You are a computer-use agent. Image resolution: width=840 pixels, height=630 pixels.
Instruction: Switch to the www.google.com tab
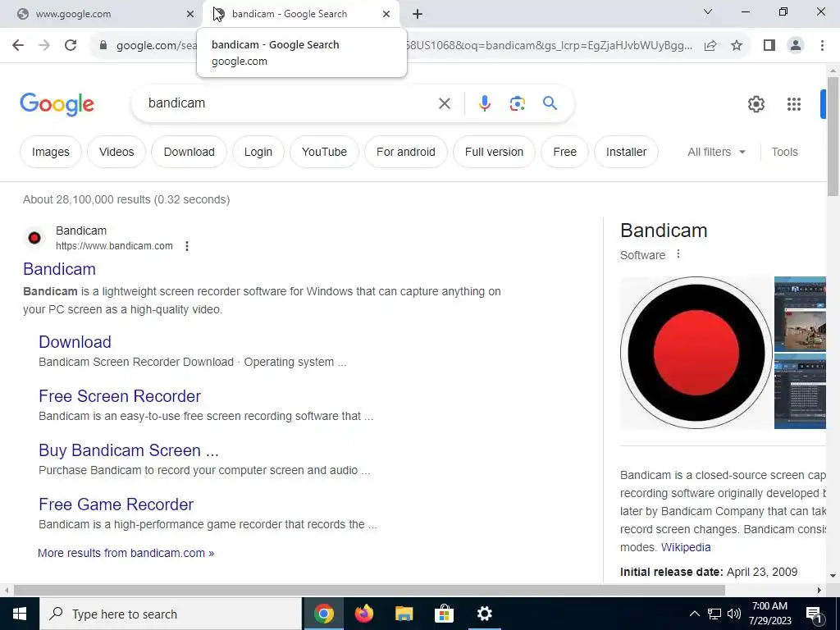[102, 14]
